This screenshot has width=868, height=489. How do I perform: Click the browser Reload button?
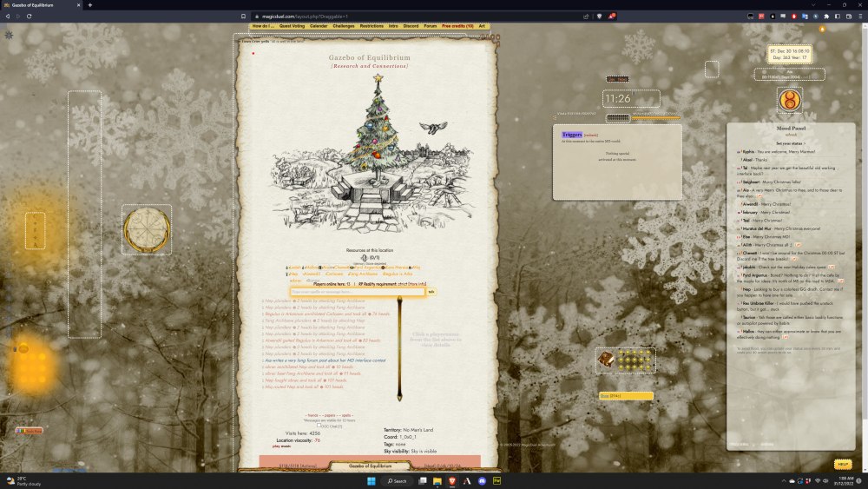point(29,16)
